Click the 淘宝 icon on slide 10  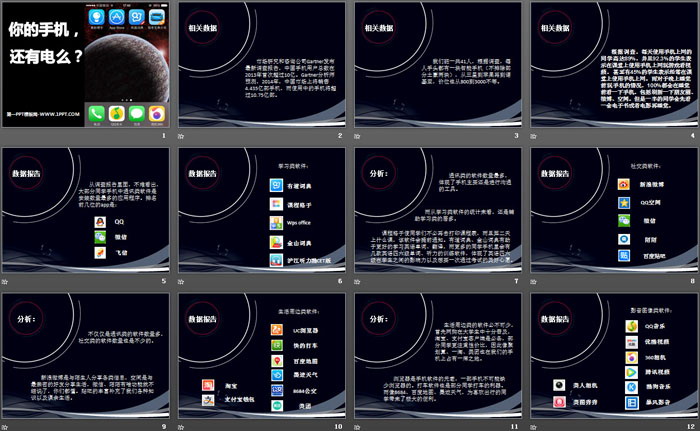pos(208,382)
